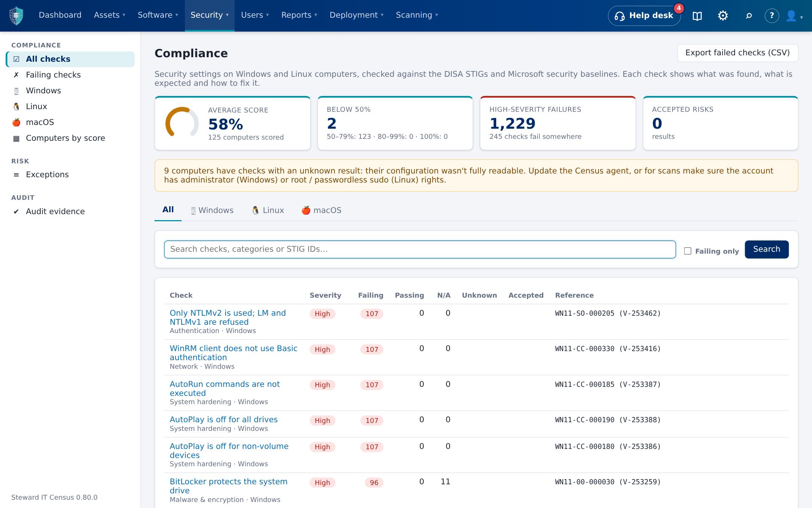Expand the Security dropdown menu
The image size is (812, 508).
[209, 15]
